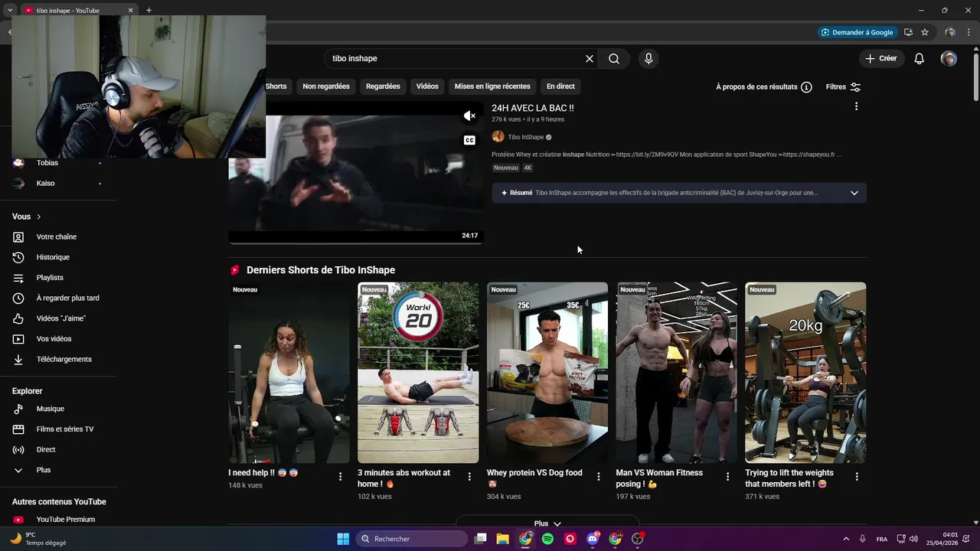Open File Explorer from the taskbar
Screen dimensions: 980x551
click(503, 539)
